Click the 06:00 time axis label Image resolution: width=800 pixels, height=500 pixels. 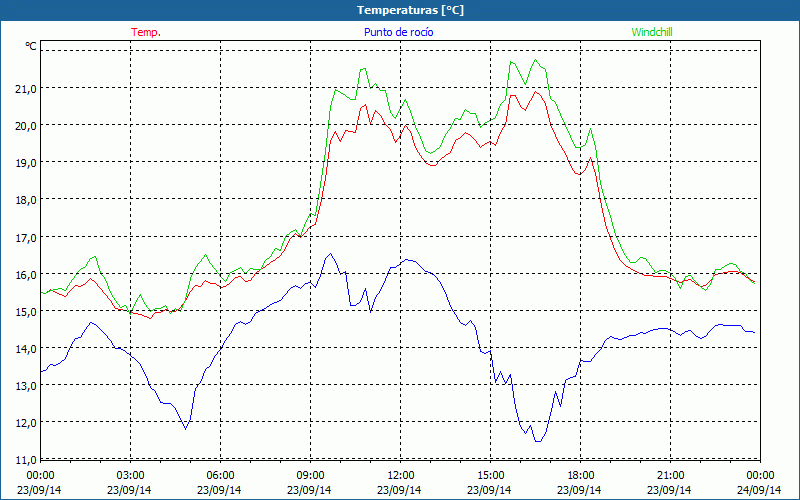(x=220, y=476)
